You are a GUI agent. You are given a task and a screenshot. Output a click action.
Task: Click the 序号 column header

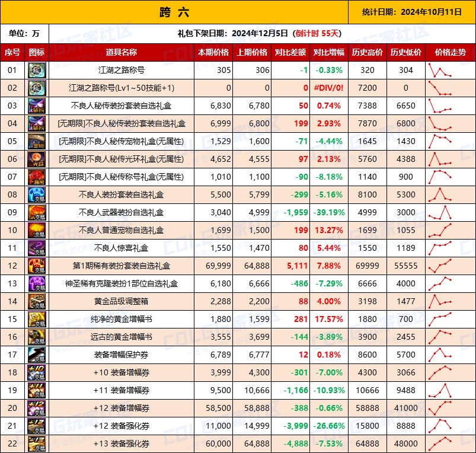point(12,52)
